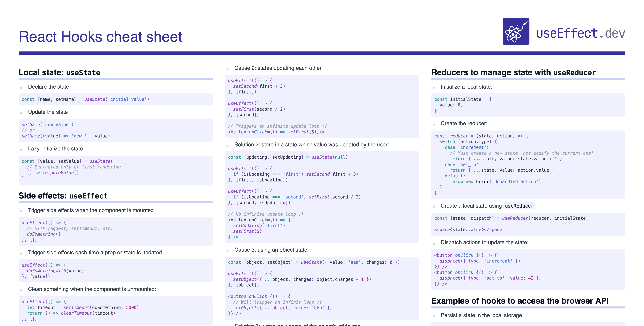This screenshot has height=326, width=644.
Task: Click Persist a state in local storage
Action: (x=481, y=315)
